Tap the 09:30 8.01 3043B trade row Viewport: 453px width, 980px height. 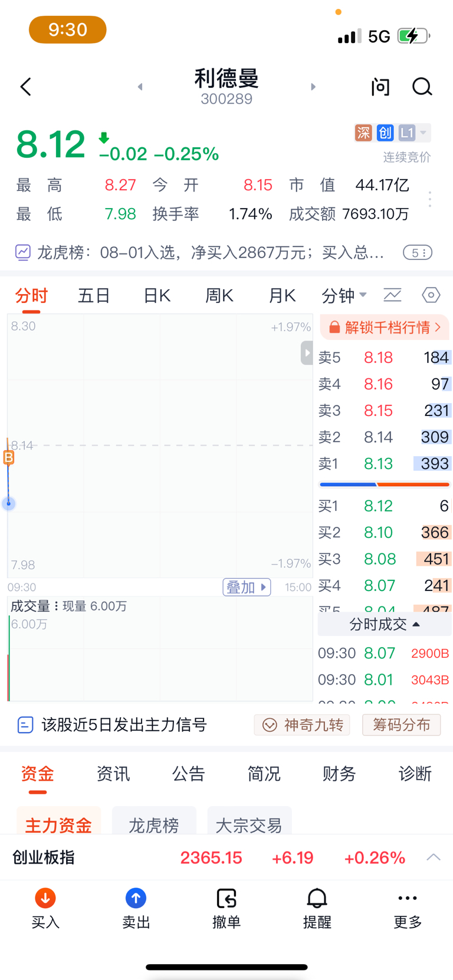(384, 679)
